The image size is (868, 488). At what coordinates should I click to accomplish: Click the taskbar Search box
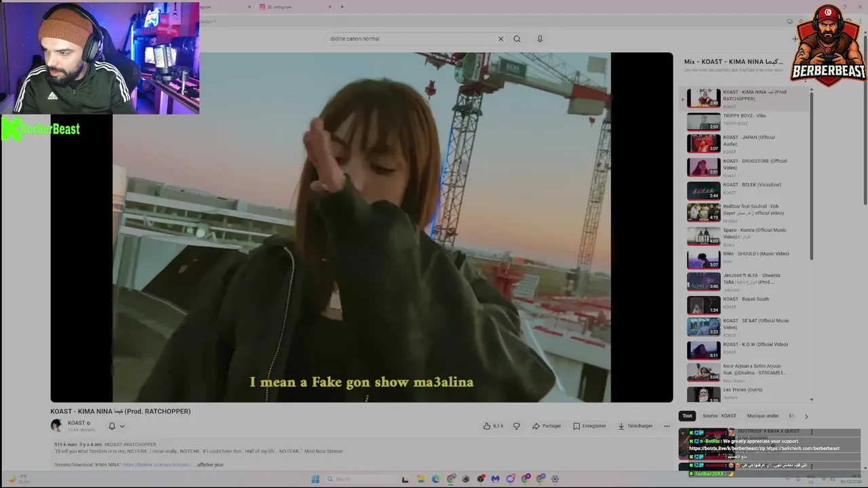point(359,479)
